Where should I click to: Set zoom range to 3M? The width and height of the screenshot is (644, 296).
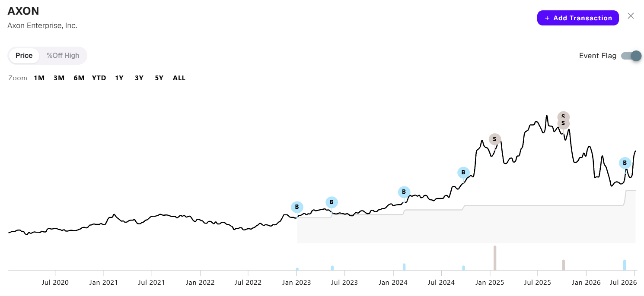[x=59, y=78]
